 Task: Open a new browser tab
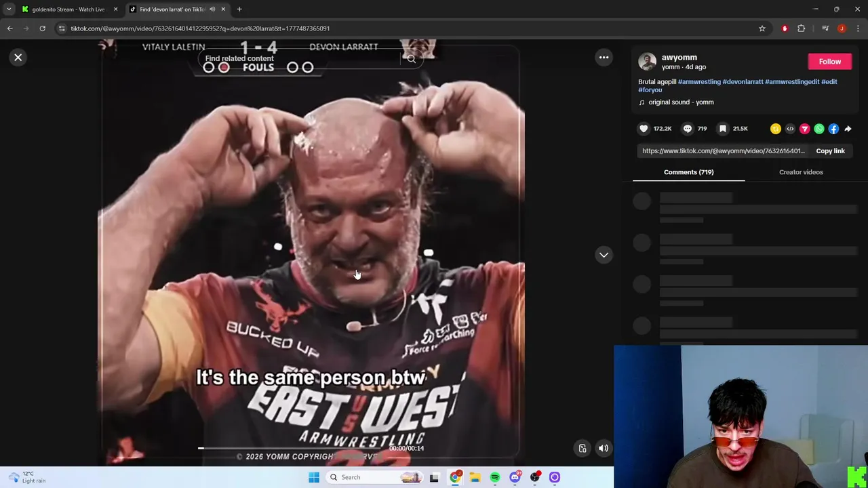click(x=239, y=9)
